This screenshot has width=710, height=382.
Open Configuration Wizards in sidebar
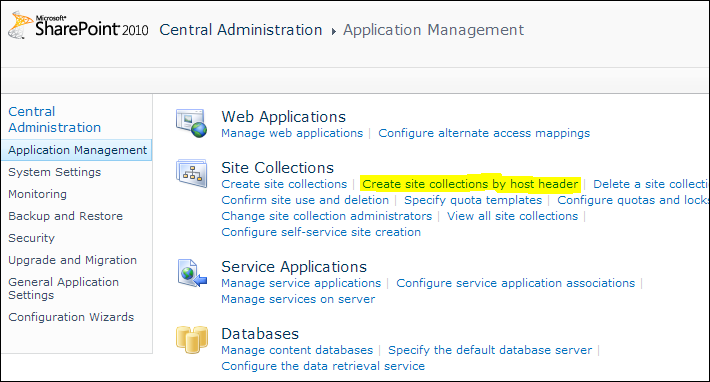tap(71, 317)
